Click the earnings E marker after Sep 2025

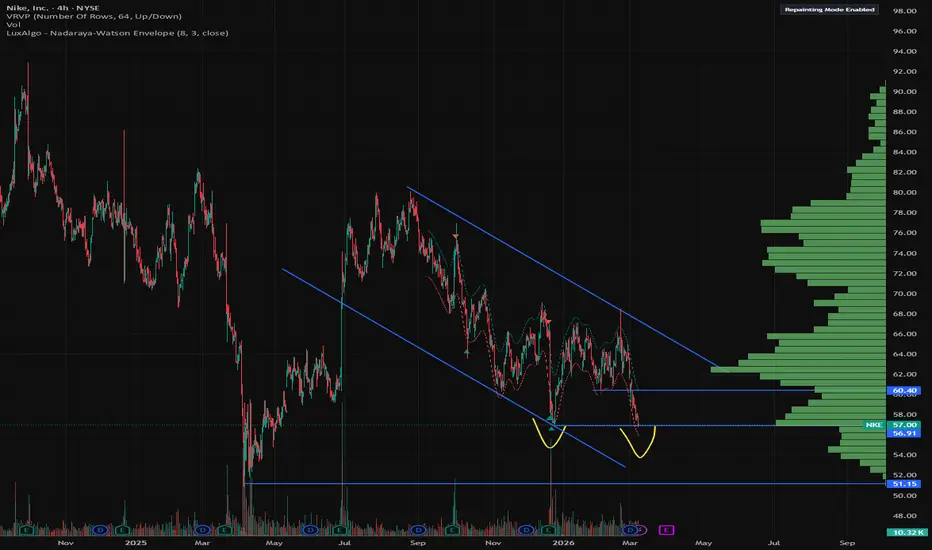pos(452,530)
